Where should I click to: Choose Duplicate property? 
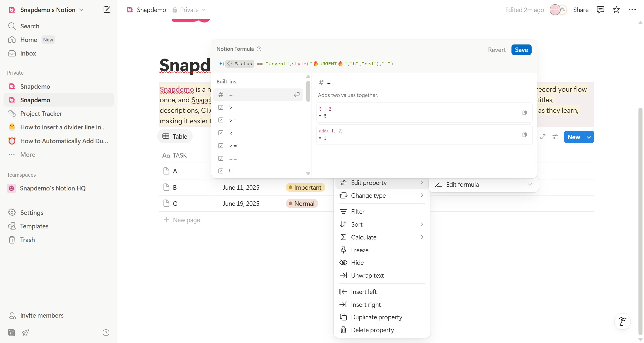coord(382,317)
